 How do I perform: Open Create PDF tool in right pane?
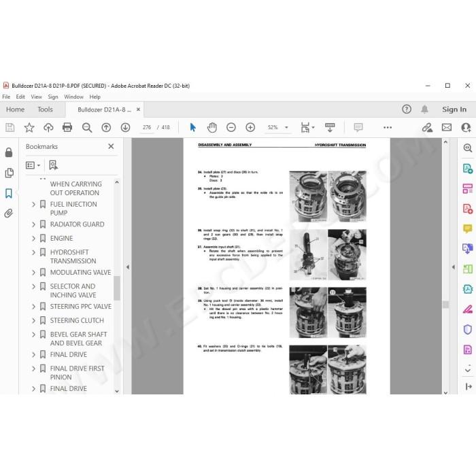tap(468, 209)
